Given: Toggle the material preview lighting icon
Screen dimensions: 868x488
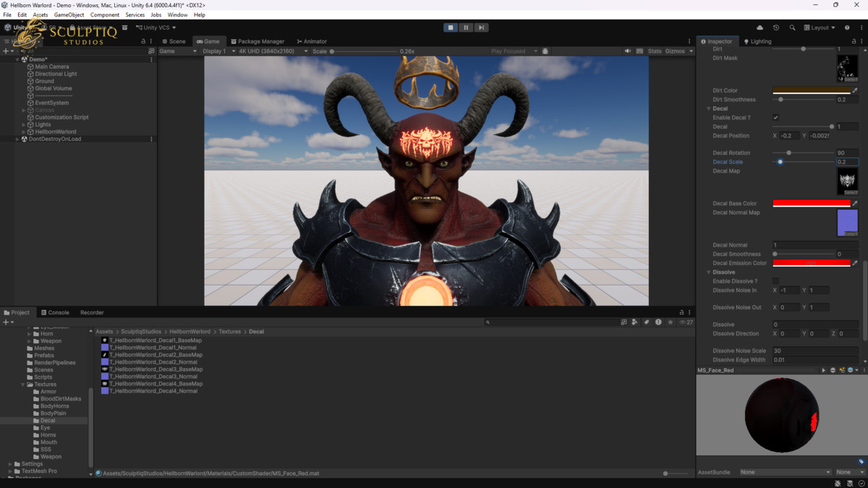Looking at the screenshot, I should point(842,370).
